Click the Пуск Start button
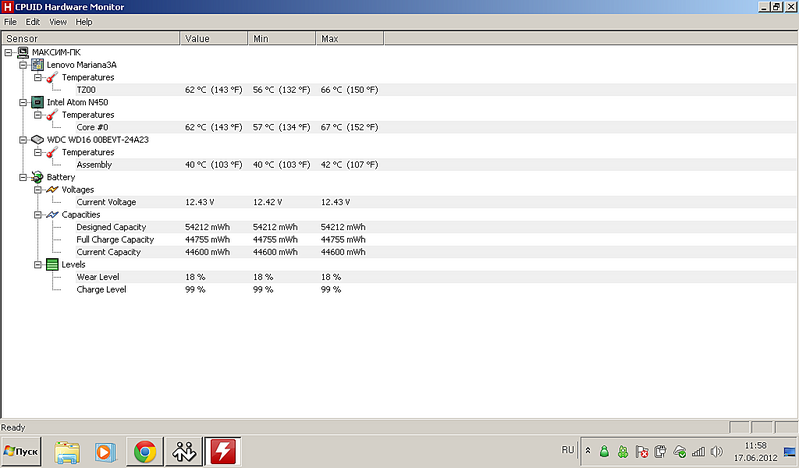The image size is (799, 468). point(22,452)
